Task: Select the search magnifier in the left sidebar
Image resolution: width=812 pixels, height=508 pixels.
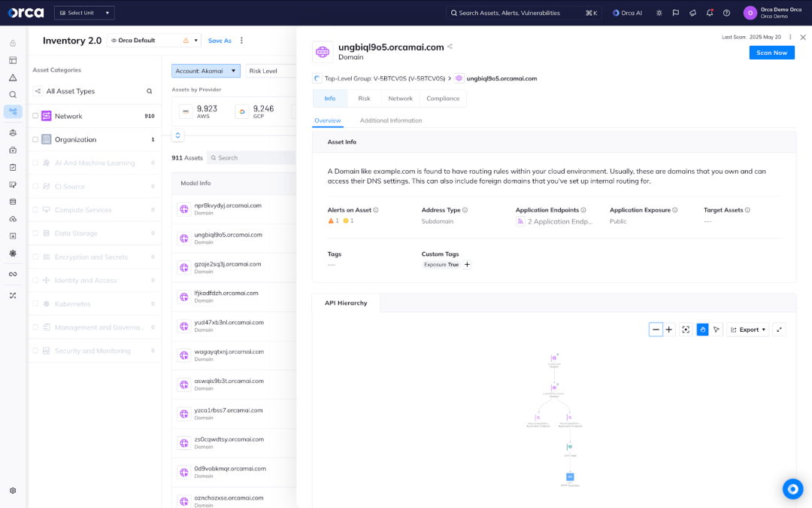Action: 12,94
